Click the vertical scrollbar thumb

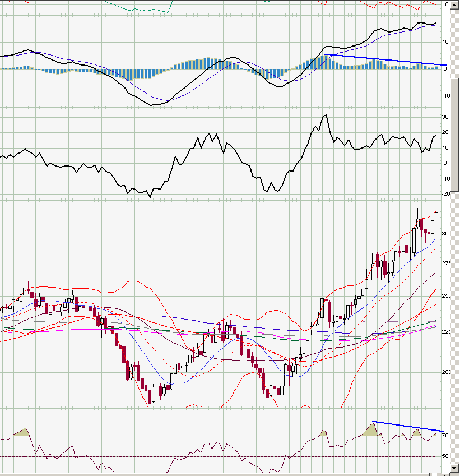(x=454, y=135)
